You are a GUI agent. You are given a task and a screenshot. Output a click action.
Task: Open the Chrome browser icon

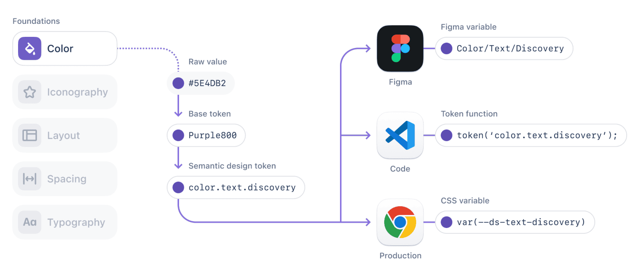(400, 222)
